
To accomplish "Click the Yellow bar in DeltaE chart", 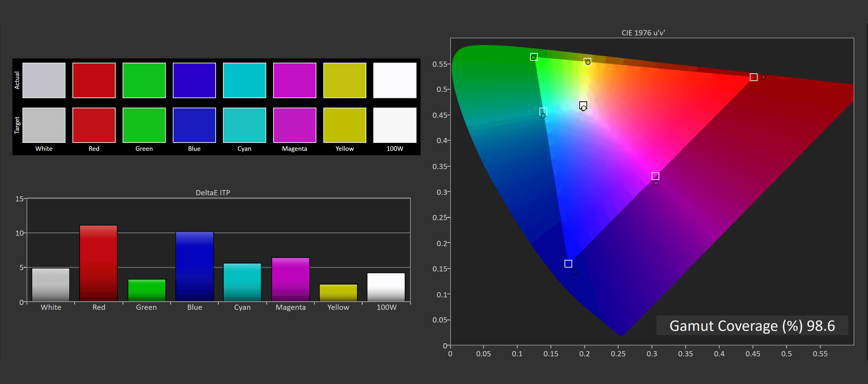I will point(338,292).
